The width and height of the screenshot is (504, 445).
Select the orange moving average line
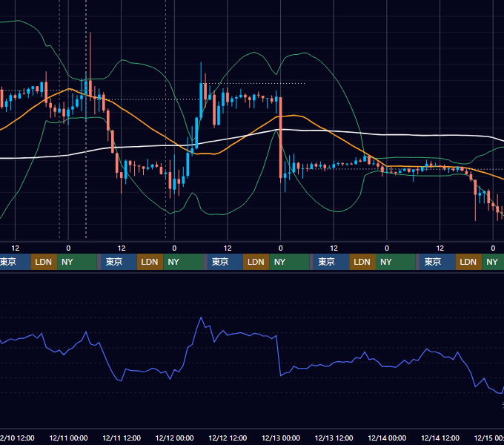coord(151,128)
